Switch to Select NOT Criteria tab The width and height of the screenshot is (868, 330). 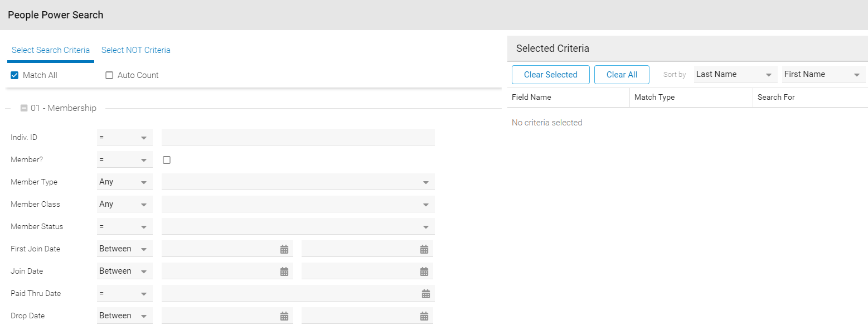coord(136,50)
